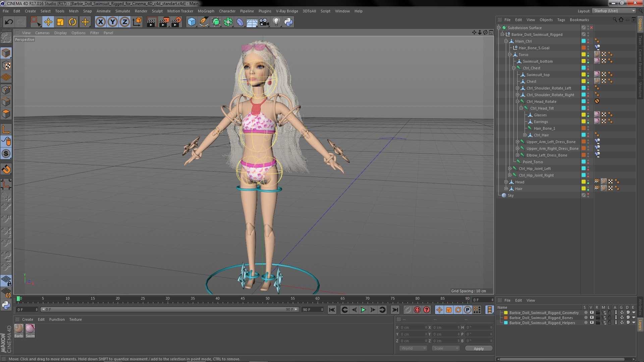Enable Points mode in left palette
644x362 pixels.
(6, 90)
